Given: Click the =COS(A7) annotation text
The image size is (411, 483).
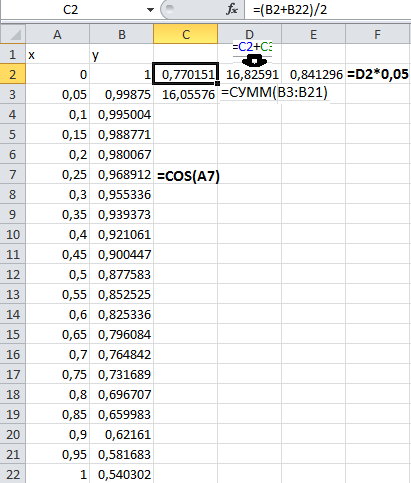Looking at the screenshot, I should (188, 176).
